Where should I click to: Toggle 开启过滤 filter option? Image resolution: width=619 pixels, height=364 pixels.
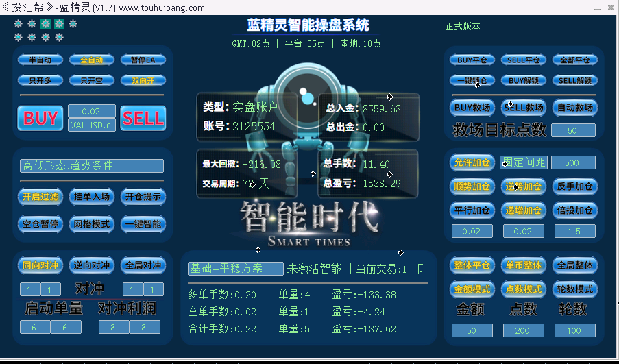click(x=40, y=197)
